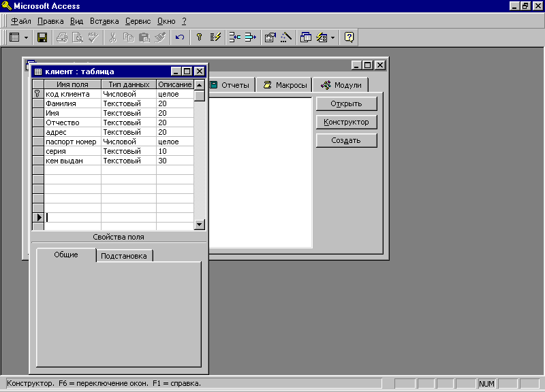
Task: Open the Окно menu
Action: 166,21
